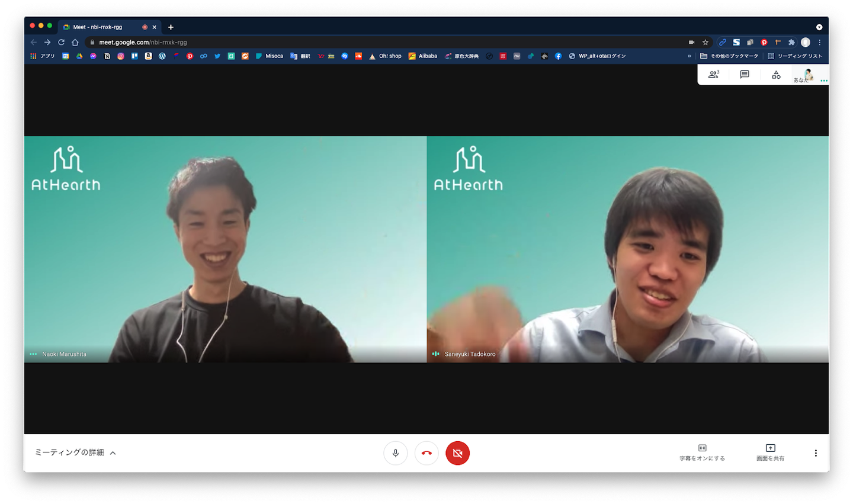This screenshot has height=504, width=853.
Task: Open the WordPress bookmark
Action: click(x=162, y=56)
